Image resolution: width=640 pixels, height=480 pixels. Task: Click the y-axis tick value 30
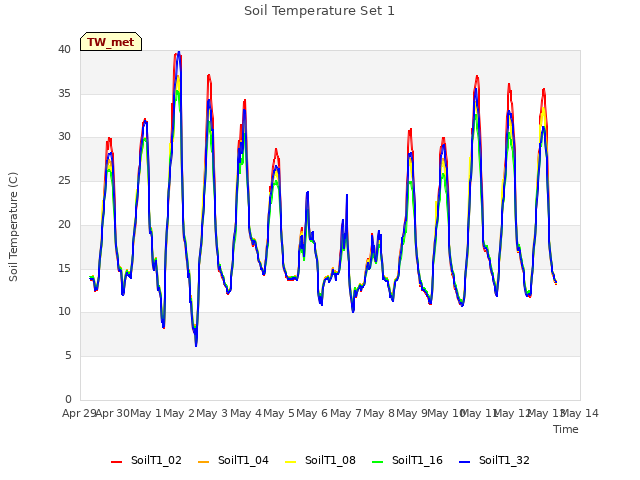click(x=64, y=137)
